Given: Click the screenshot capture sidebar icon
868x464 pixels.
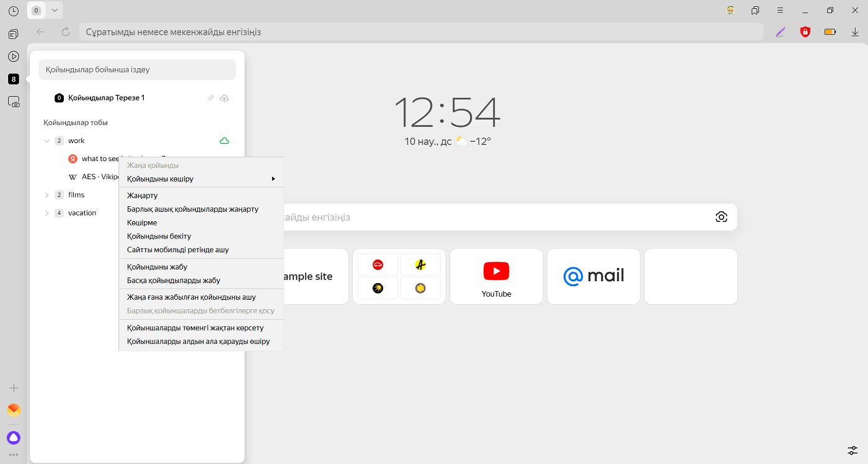Looking at the screenshot, I should click(x=14, y=102).
